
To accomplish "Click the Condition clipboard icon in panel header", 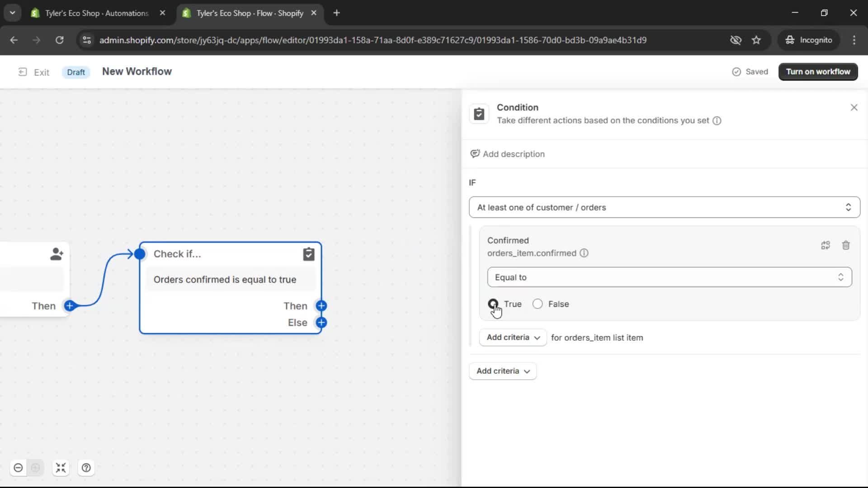I will [479, 114].
